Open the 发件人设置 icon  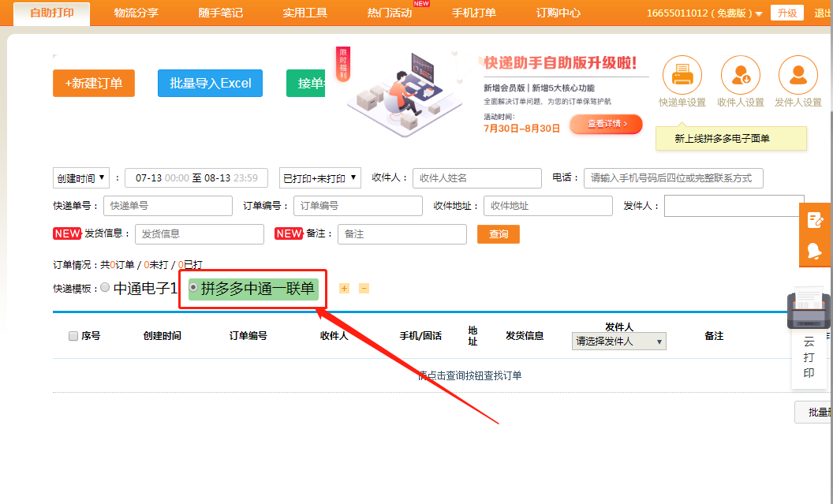coord(798,76)
